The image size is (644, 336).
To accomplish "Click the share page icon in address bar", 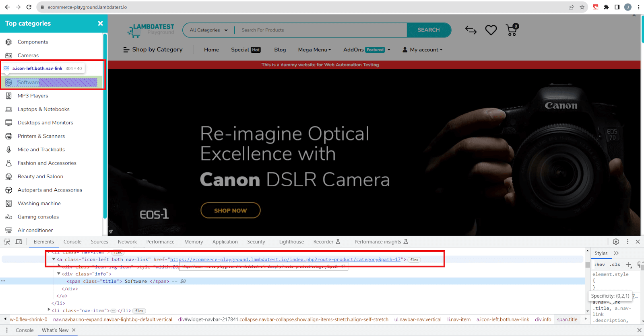I will 571,7.
